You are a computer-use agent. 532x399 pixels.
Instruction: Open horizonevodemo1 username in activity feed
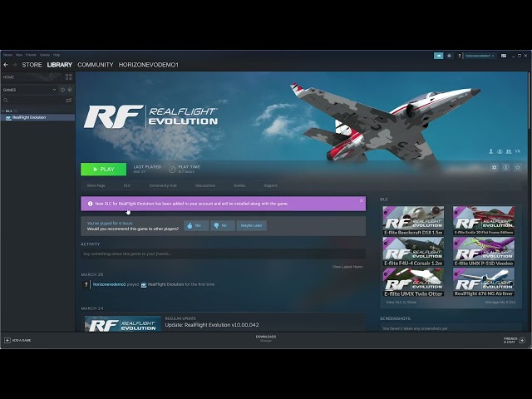click(109, 284)
